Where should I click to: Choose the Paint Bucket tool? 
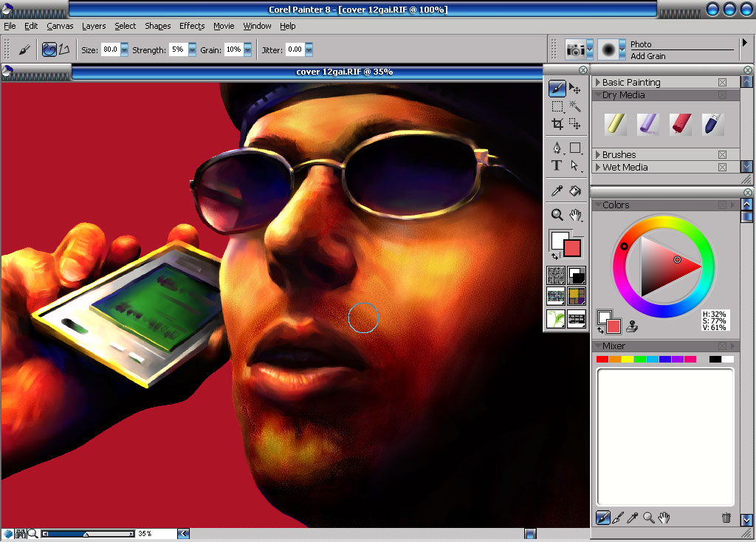575,191
